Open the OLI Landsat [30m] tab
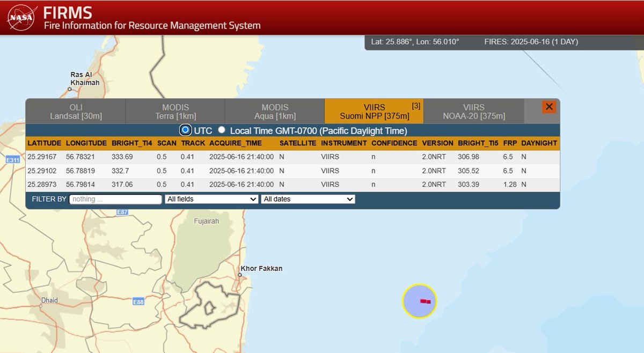This screenshot has width=644, height=353. [x=76, y=112]
